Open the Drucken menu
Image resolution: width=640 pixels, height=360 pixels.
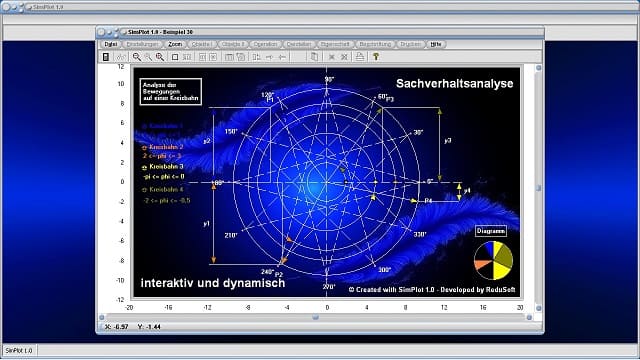pyautogui.click(x=410, y=44)
